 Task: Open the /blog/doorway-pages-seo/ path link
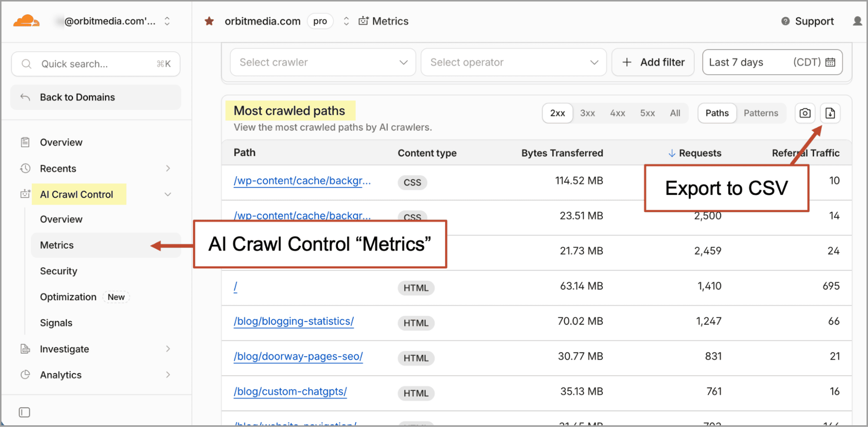[298, 357]
